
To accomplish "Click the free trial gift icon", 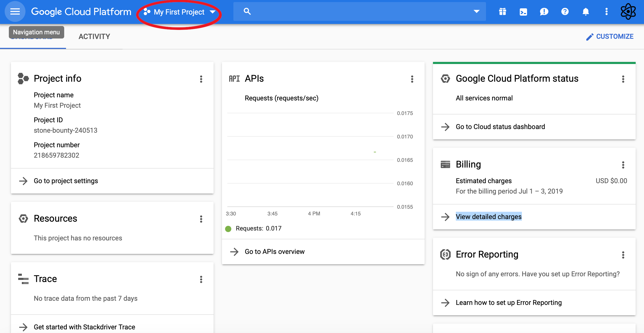I will click(x=502, y=12).
